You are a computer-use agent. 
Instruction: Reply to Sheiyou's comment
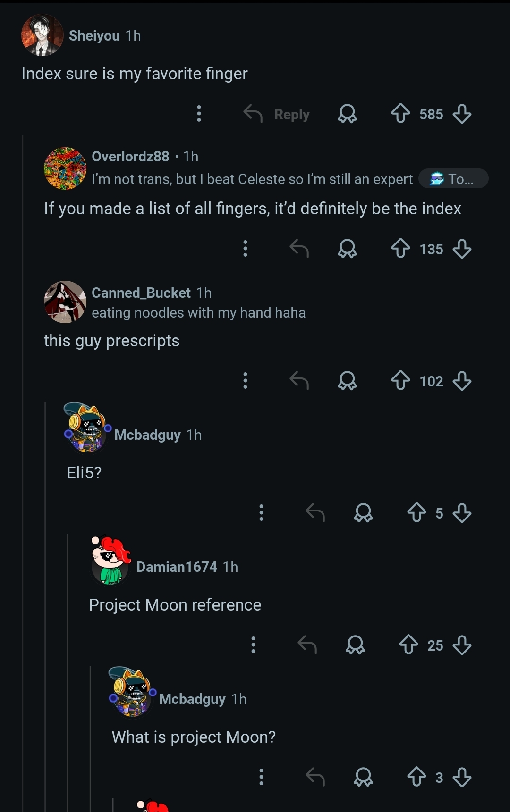[276, 114]
